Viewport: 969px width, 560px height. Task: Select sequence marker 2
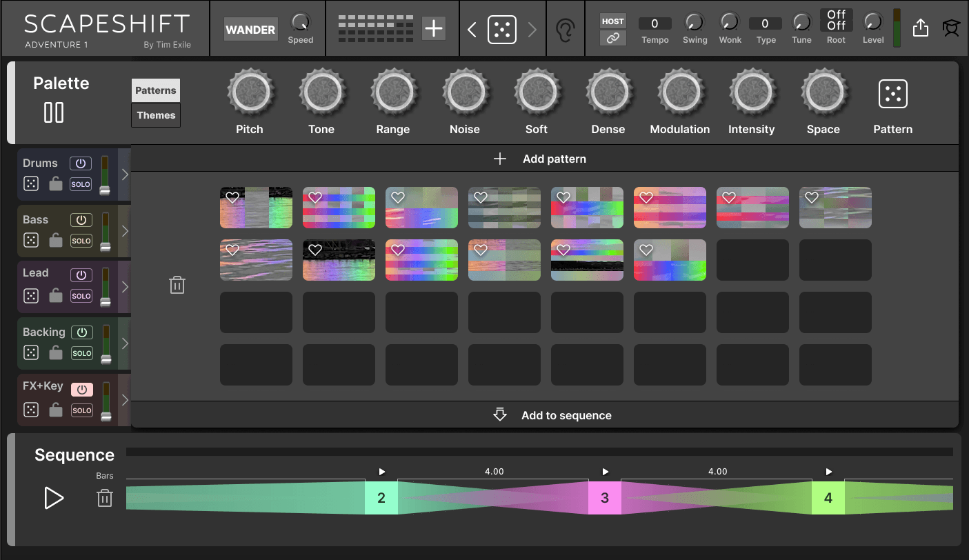click(x=381, y=498)
